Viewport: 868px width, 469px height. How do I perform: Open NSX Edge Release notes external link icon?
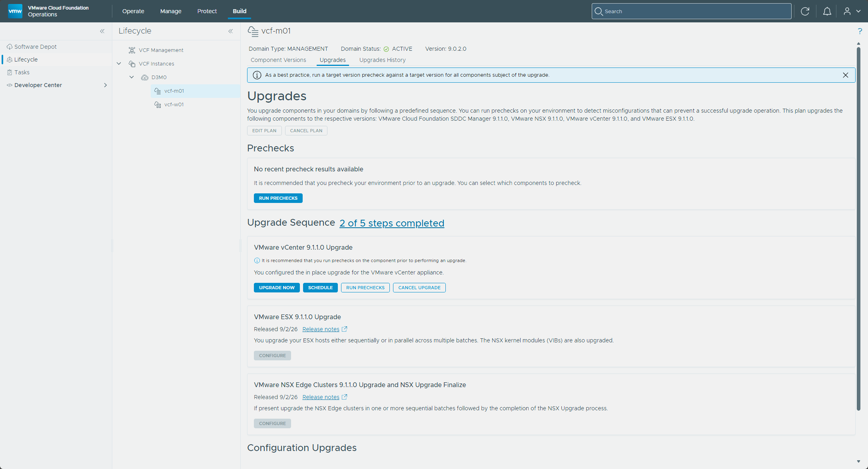click(x=344, y=397)
